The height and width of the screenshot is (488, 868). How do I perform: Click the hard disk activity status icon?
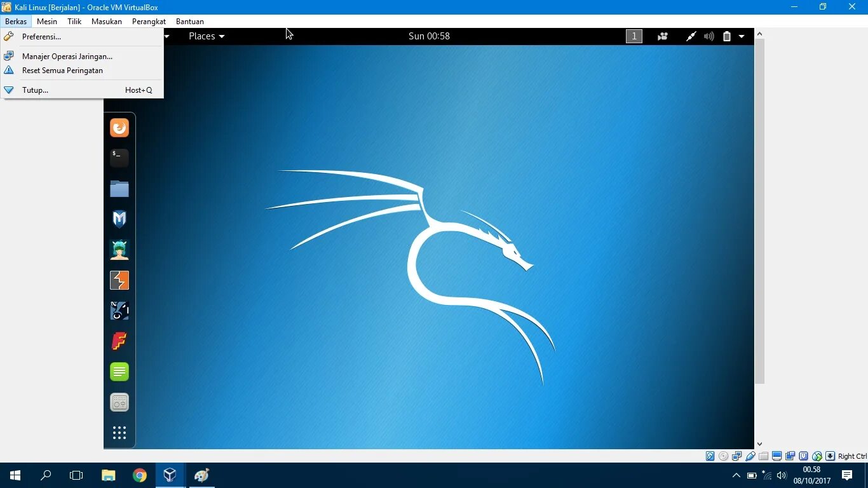(710, 456)
